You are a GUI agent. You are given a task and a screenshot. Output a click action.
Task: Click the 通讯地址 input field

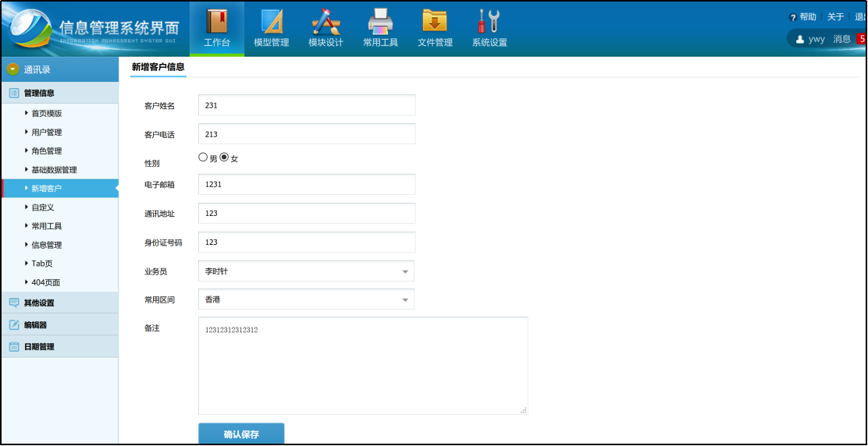(307, 214)
